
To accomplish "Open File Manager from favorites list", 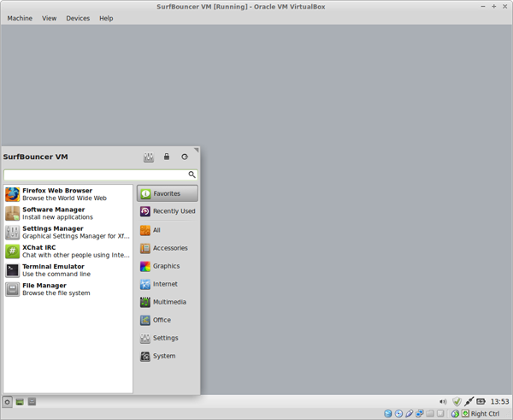I will click(x=68, y=289).
